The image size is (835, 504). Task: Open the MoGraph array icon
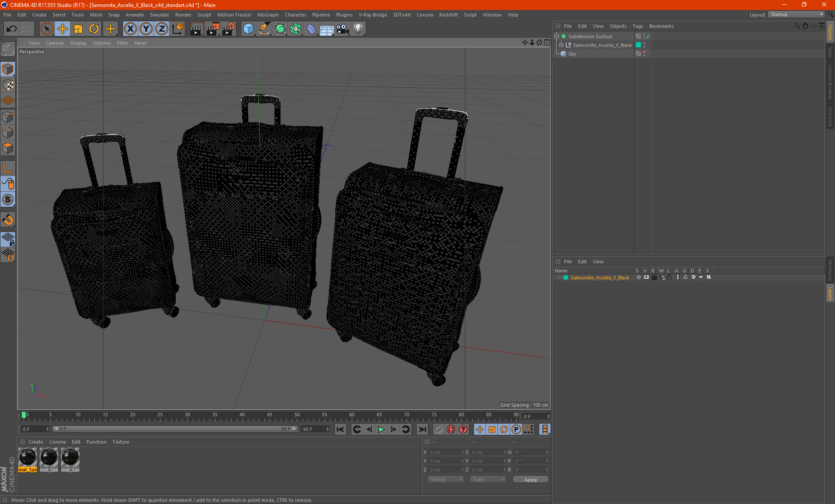296,29
